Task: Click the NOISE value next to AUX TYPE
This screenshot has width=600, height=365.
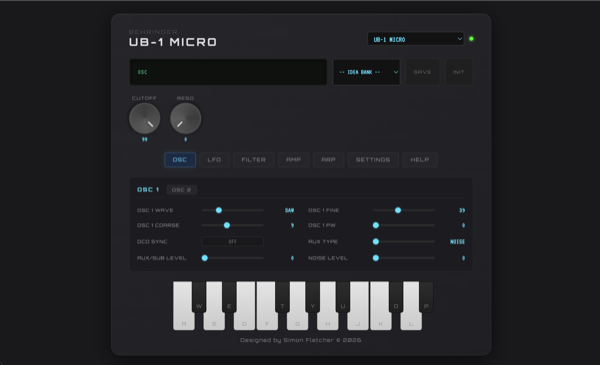Action: pos(457,241)
